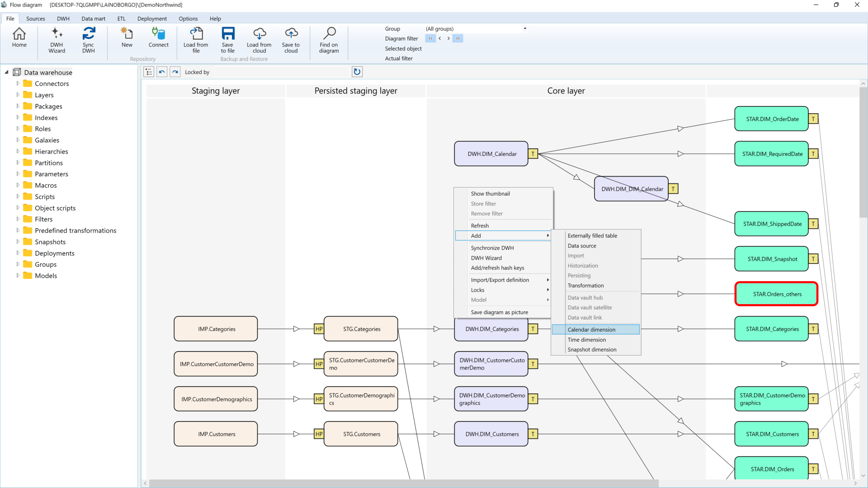Screen dimensions: 868x488
Task: Select Show thumbnail context menu item
Action: pyautogui.click(x=503, y=194)
